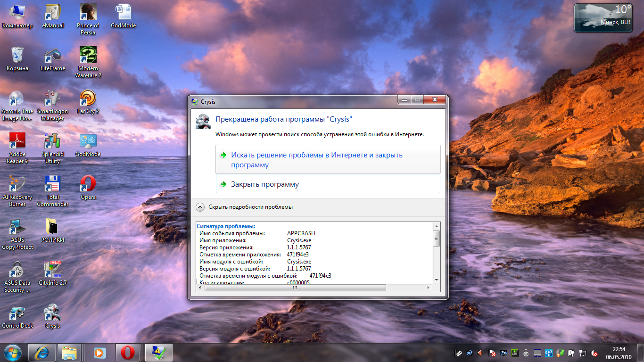
Task: Click the padlock tray icon
Action: tap(526, 353)
